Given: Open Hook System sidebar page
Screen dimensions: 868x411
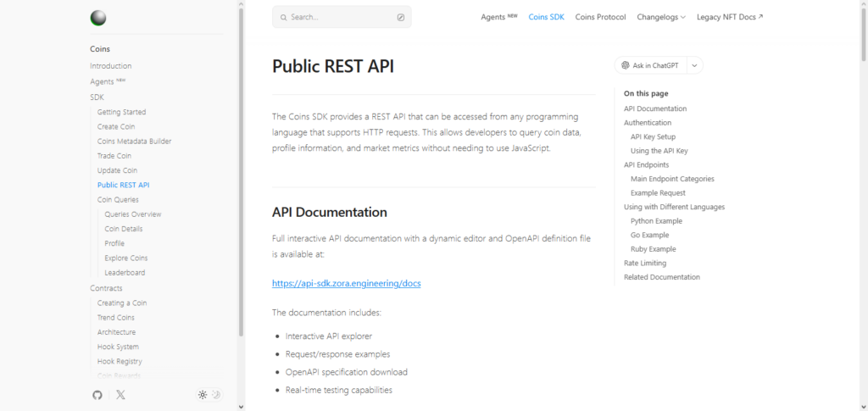Looking at the screenshot, I should coord(119,347).
